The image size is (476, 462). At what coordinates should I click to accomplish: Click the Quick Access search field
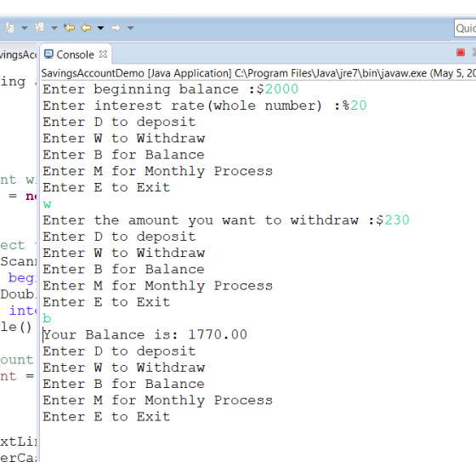tap(465, 28)
